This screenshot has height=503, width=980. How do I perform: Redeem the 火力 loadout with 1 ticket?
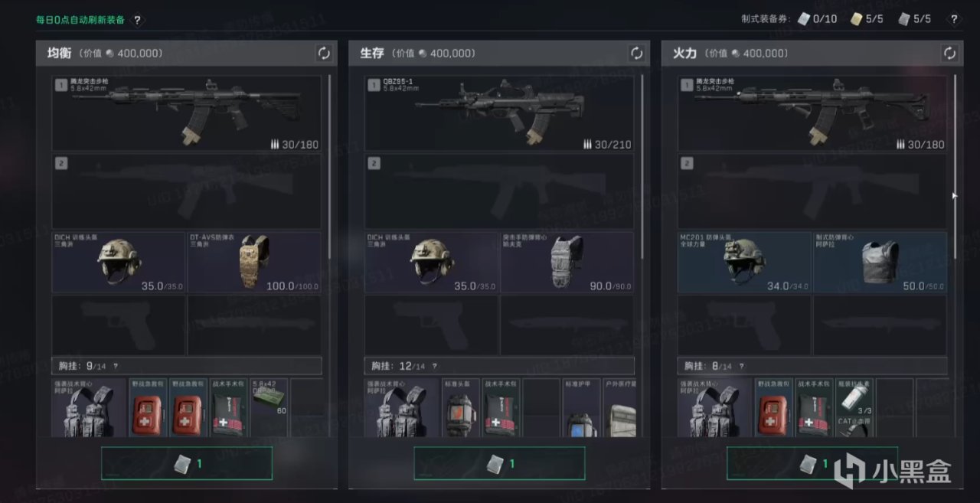point(812,463)
